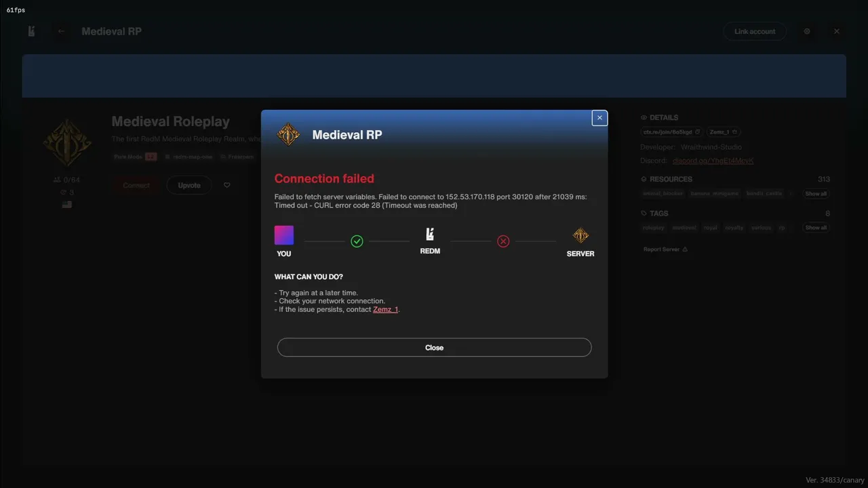This screenshot has height=488, width=868.
Task: Click the green checkmark connection status icon
Action: coord(357,241)
